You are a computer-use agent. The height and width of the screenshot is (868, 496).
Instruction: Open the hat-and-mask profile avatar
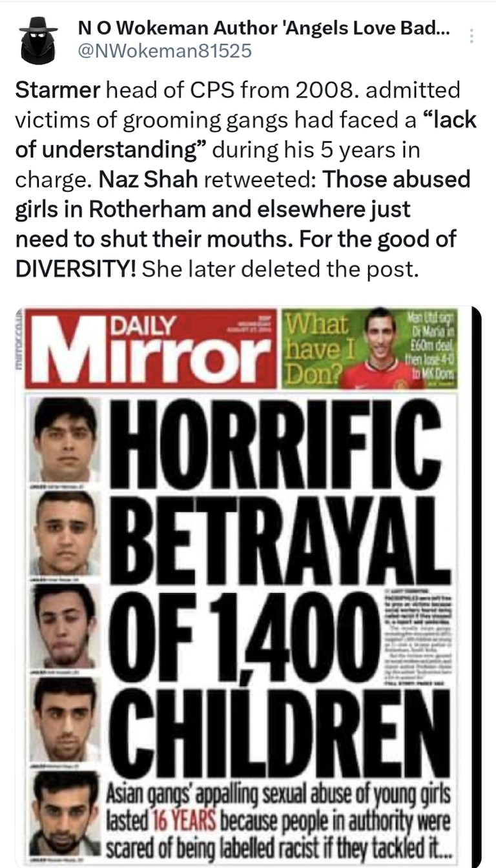tap(37, 41)
